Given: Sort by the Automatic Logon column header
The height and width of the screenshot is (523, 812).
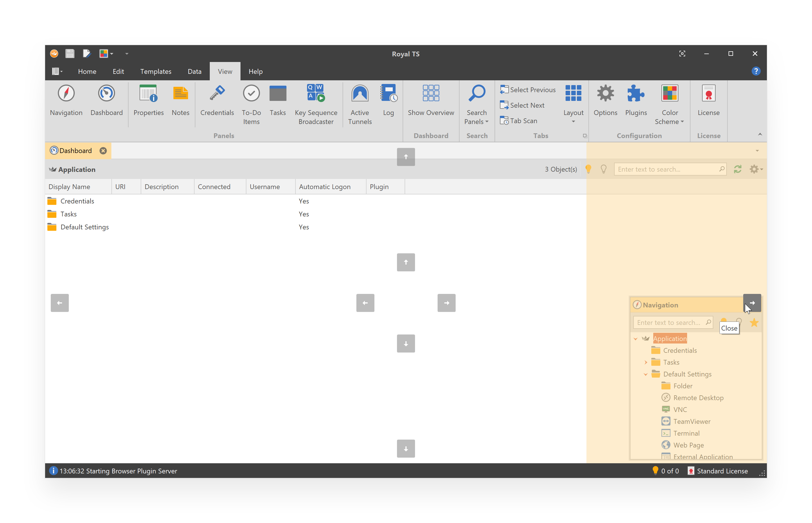Looking at the screenshot, I should [x=330, y=187].
